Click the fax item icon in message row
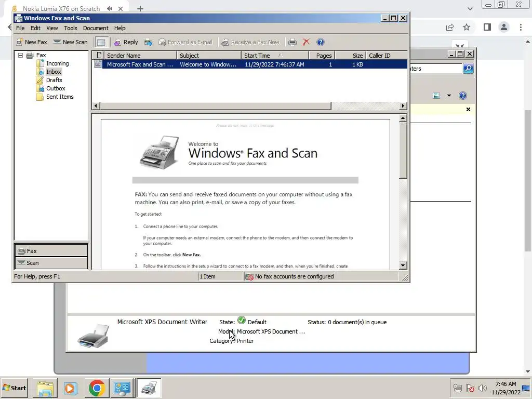 coord(98,64)
